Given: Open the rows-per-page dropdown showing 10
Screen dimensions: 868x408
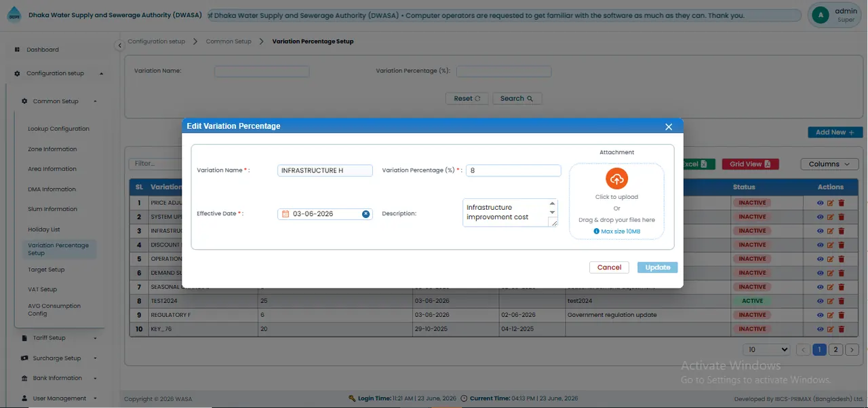Looking at the screenshot, I should (766, 350).
